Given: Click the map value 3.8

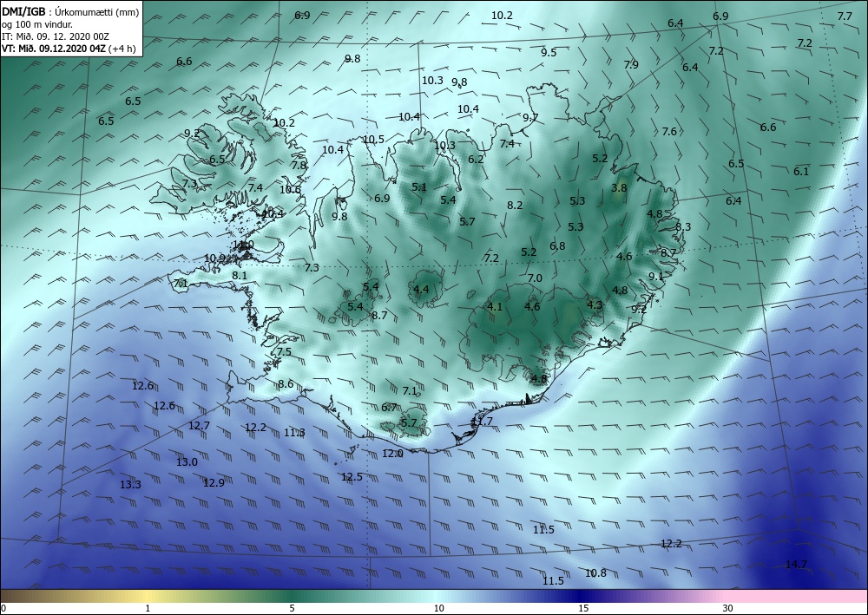Looking at the screenshot, I should [x=619, y=187].
